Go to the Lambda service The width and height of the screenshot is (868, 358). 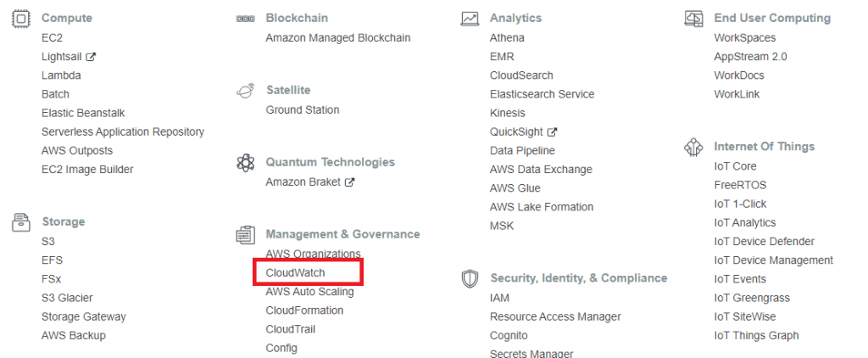point(61,76)
